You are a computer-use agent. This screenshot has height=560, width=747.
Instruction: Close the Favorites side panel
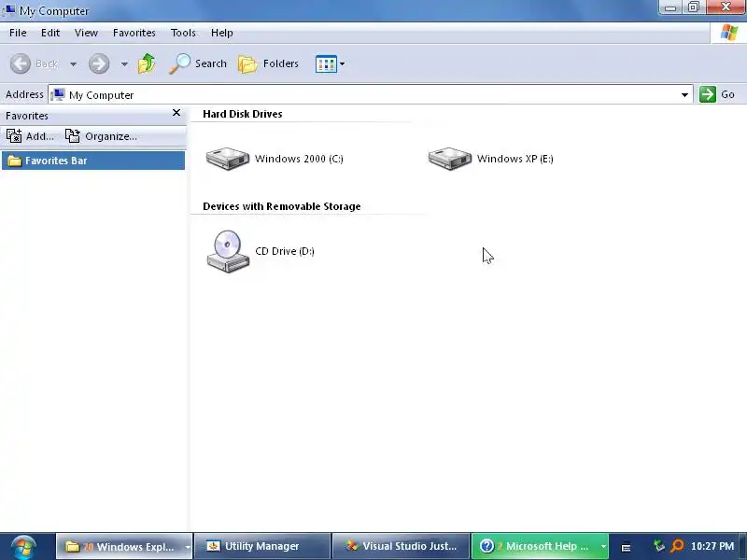coord(176,113)
